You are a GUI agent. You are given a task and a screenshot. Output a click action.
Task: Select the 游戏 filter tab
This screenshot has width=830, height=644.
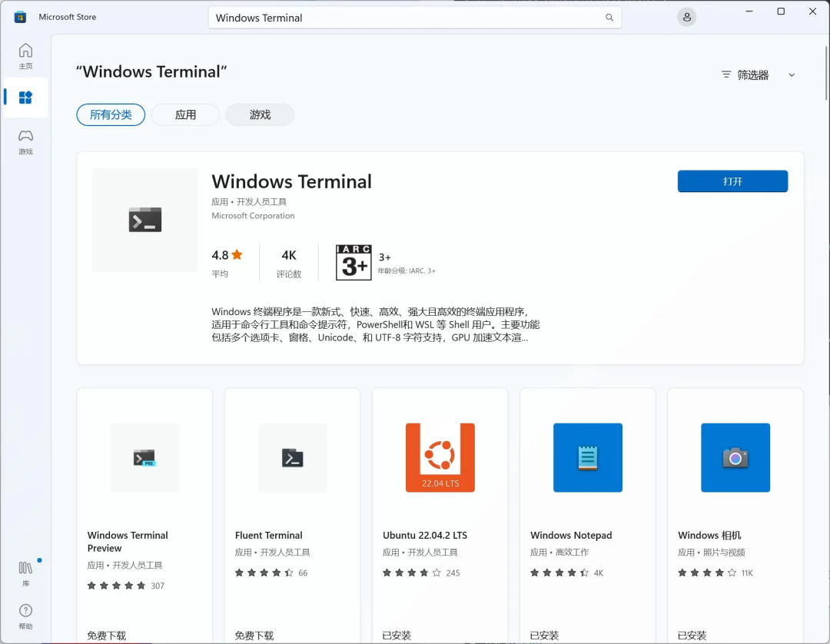pyautogui.click(x=260, y=115)
